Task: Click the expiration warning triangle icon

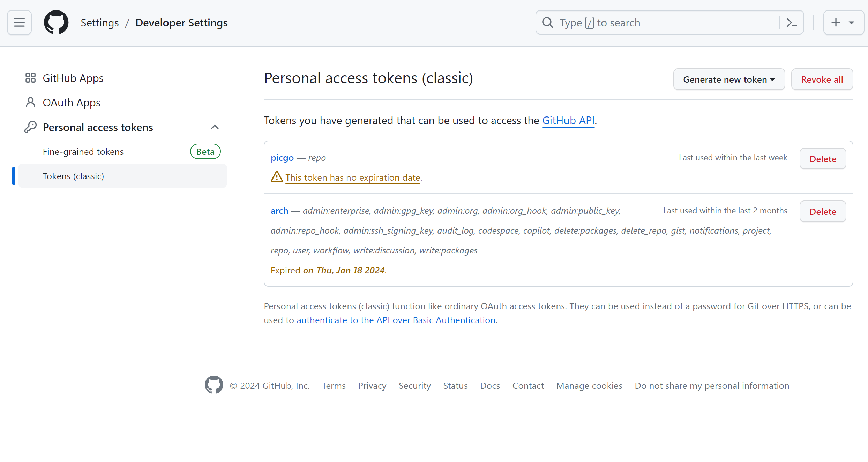Action: (277, 177)
